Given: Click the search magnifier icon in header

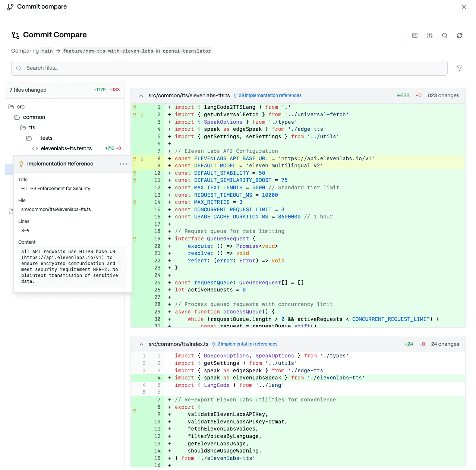Looking at the screenshot, I should pos(445,35).
